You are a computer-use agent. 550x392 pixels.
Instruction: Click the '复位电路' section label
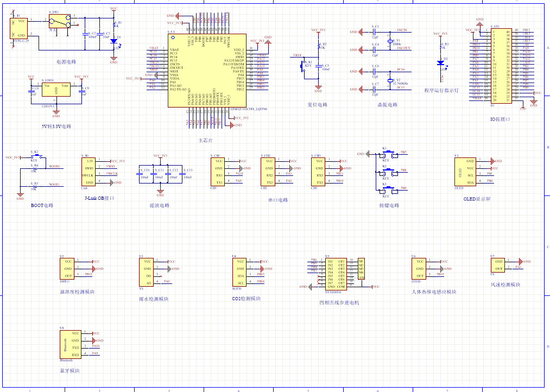(318, 104)
